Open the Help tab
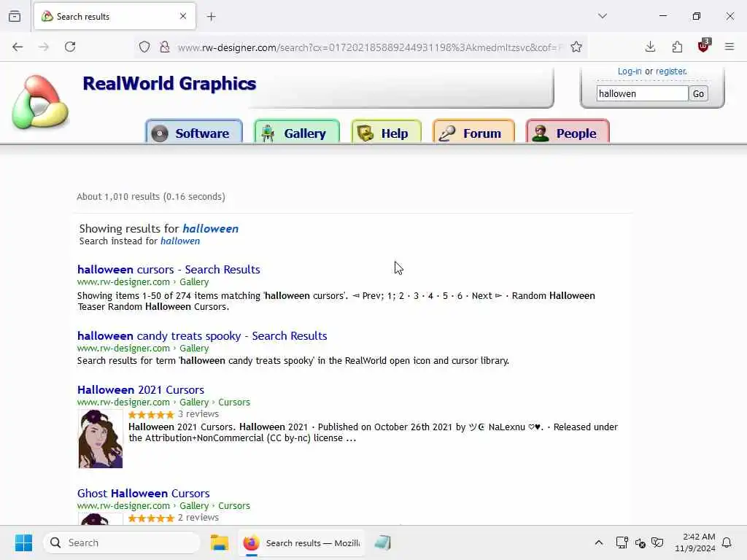This screenshot has width=747, height=560. pyautogui.click(x=387, y=132)
